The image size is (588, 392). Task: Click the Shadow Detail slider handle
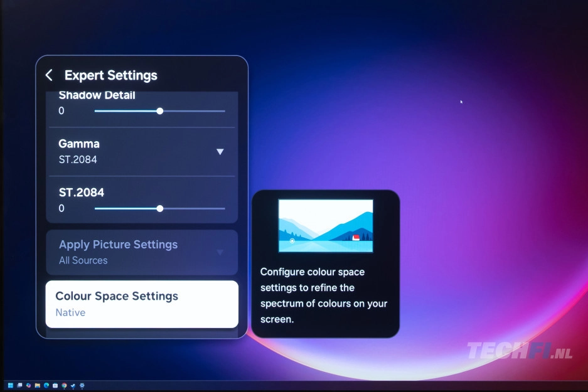[160, 111]
